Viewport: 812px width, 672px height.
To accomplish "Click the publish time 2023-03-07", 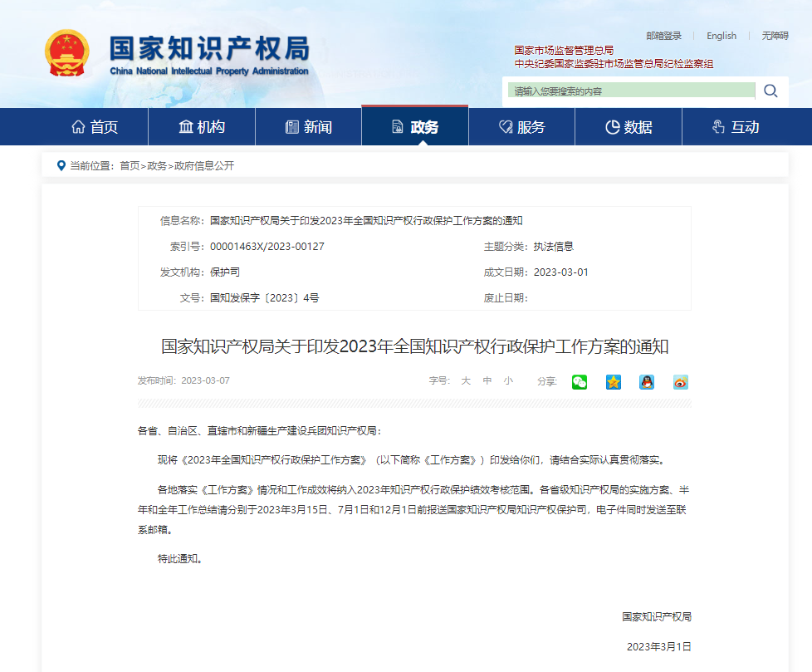I will pyautogui.click(x=205, y=380).
